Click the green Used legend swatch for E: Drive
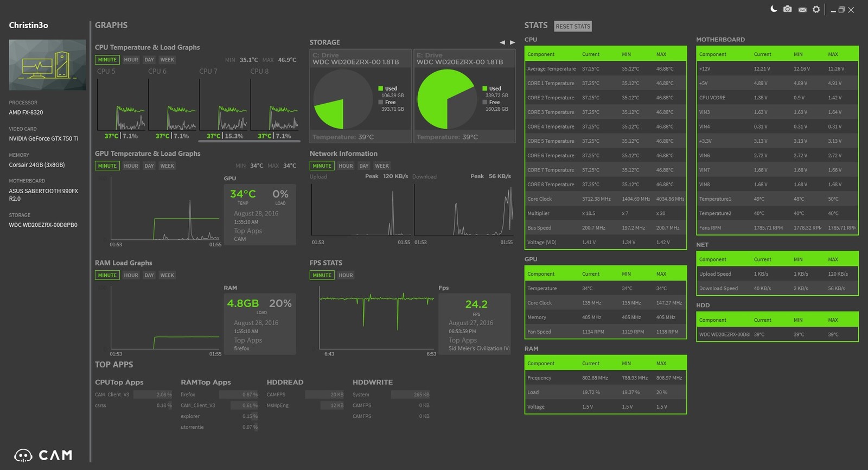This screenshot has height=470, width=868. 485,88
